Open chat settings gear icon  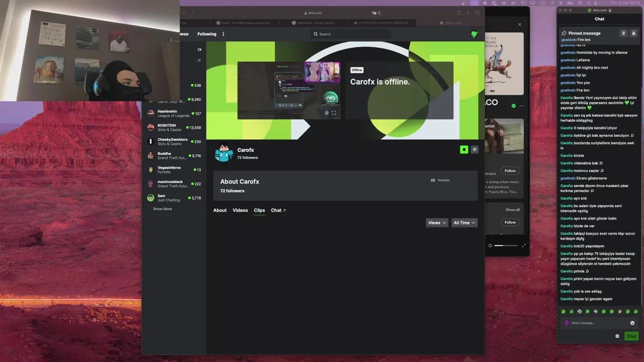[617, 336]
